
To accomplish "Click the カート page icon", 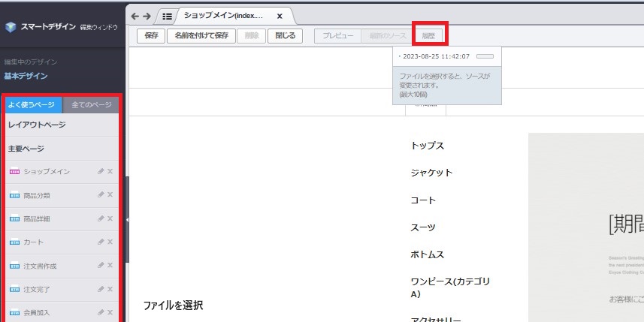I will pyautogui.click(x=14, y=242).
